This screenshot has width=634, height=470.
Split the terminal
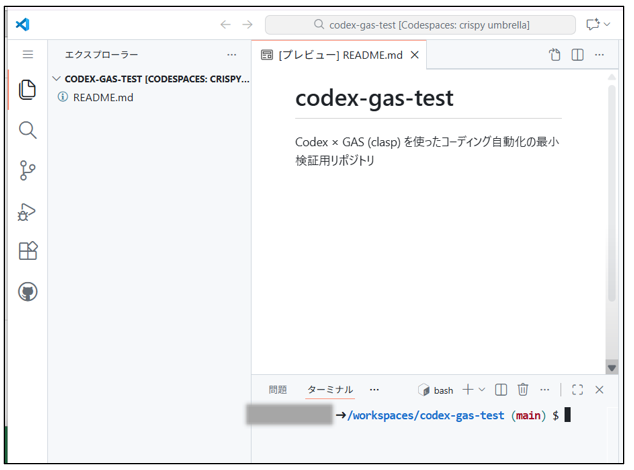coord(501,390)
